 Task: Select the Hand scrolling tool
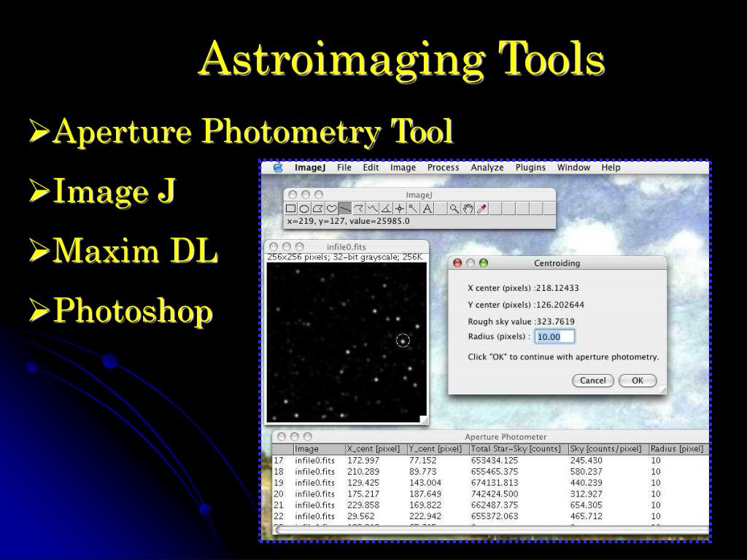(468, 209)
